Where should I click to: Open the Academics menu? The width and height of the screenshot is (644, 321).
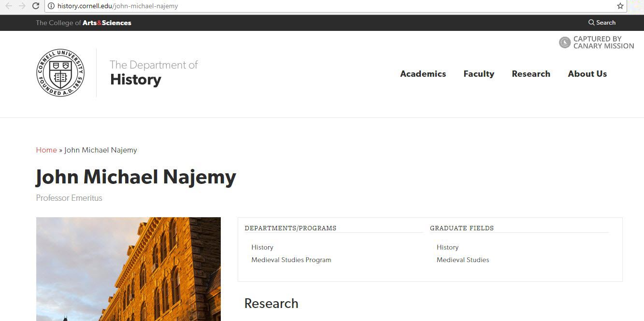coord(423,74)
